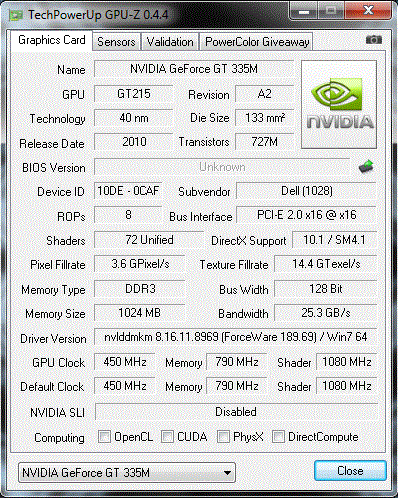Click the Memory Size field 1024 MB
398x498 pixels.
(140, 313)
